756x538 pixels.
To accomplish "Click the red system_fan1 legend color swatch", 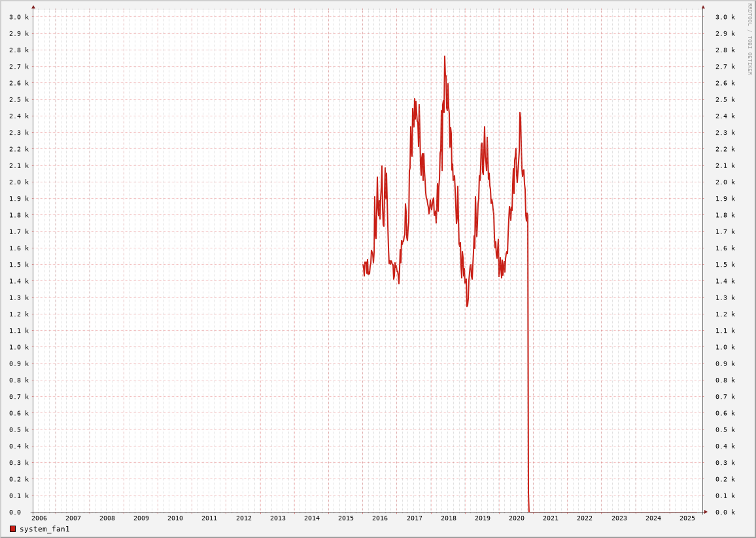I will click(x=12, y=529).
